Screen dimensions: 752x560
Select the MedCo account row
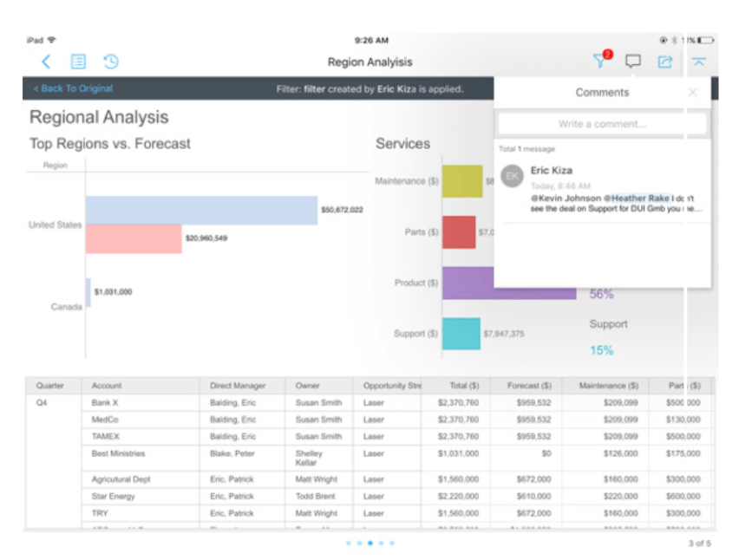click(x=106, y=420)
